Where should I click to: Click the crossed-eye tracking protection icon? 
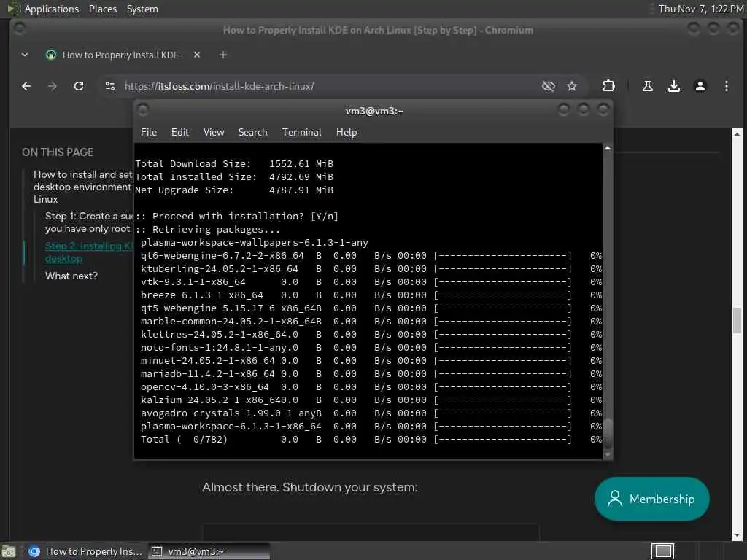549,86
